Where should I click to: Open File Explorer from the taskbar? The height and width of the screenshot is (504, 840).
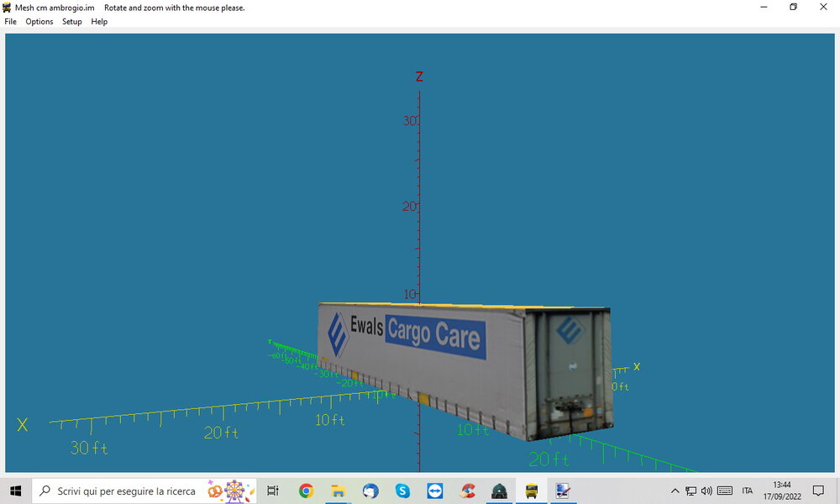tap(338, 491)
